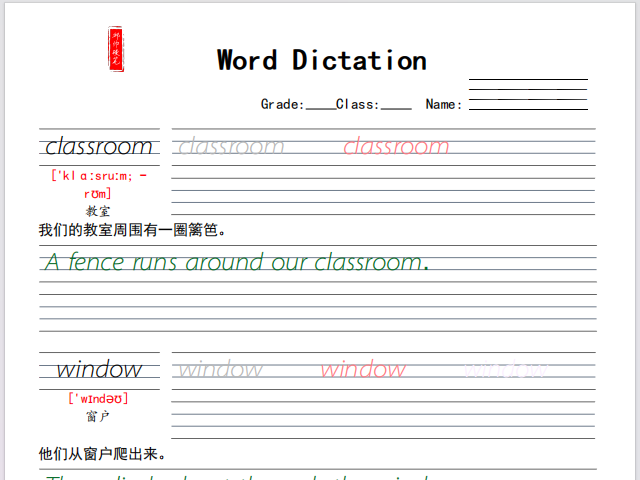The height and width of the screenshot is (480, 640).
Task: Click the red seal stamp logo
Action: coord(118,49)
